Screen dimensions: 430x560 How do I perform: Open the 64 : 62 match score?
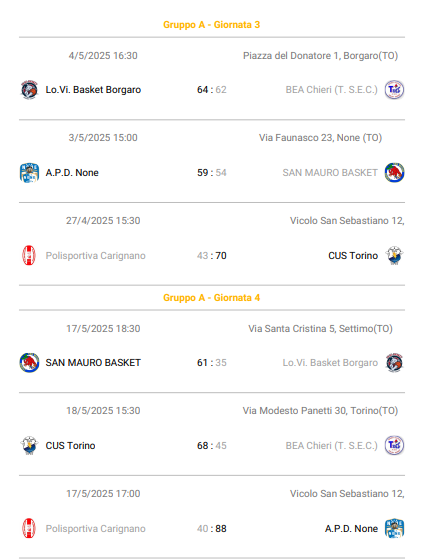(212, 90)
